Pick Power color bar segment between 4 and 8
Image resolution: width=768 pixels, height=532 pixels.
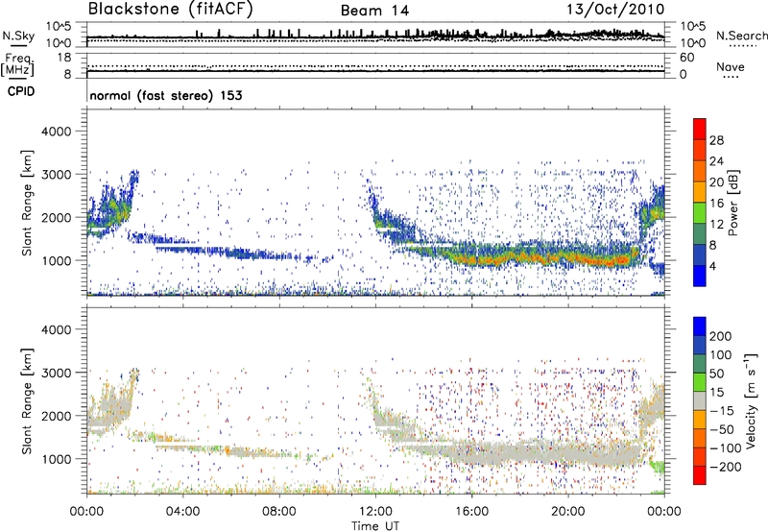[700, 254]
